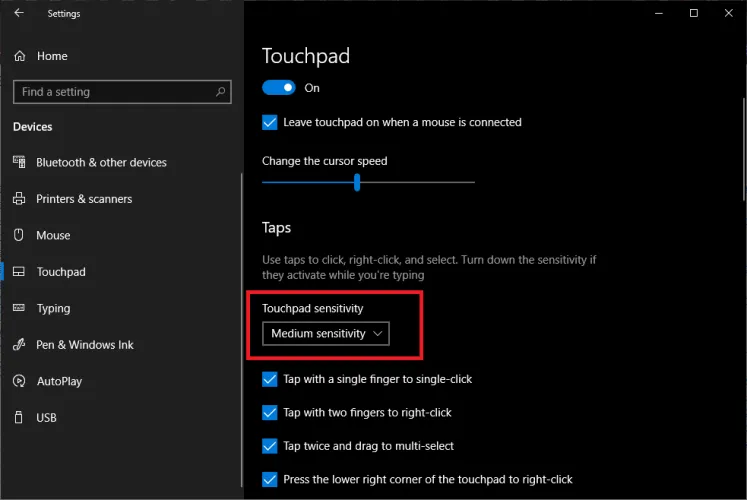
Task: Click the Pen & Windows Ink icon
Action: pyautogui.click(x=18, y=345)
